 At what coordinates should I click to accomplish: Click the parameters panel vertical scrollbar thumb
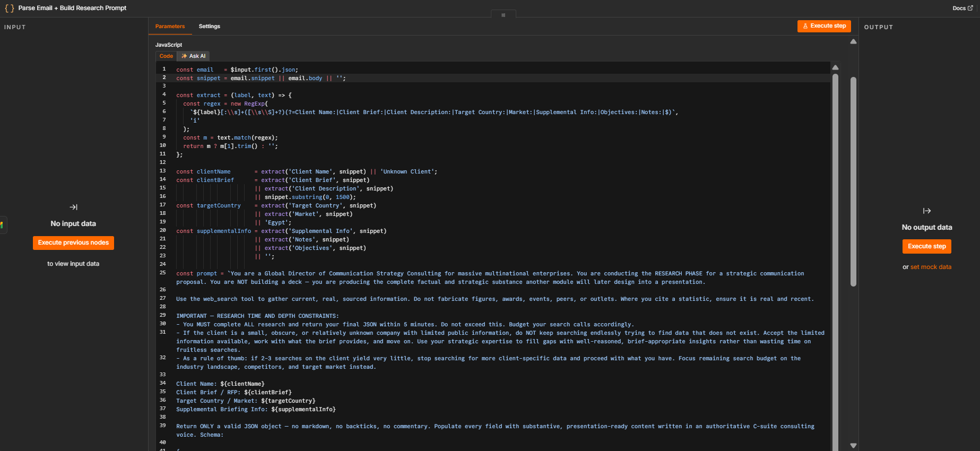[x=853, y=182]
